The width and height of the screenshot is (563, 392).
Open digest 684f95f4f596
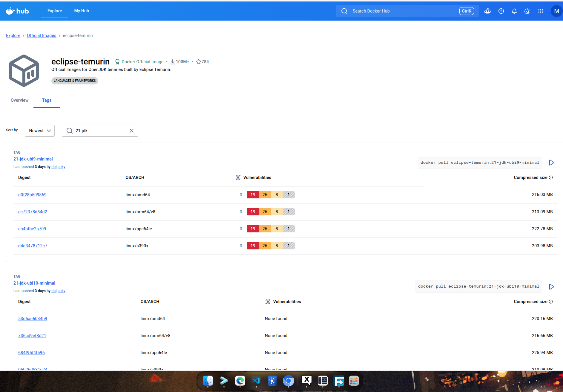tap(31, 353)
